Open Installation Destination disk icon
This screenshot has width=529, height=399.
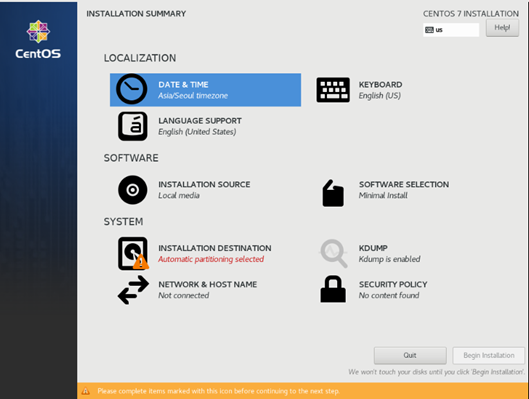[x=133, y=253]
